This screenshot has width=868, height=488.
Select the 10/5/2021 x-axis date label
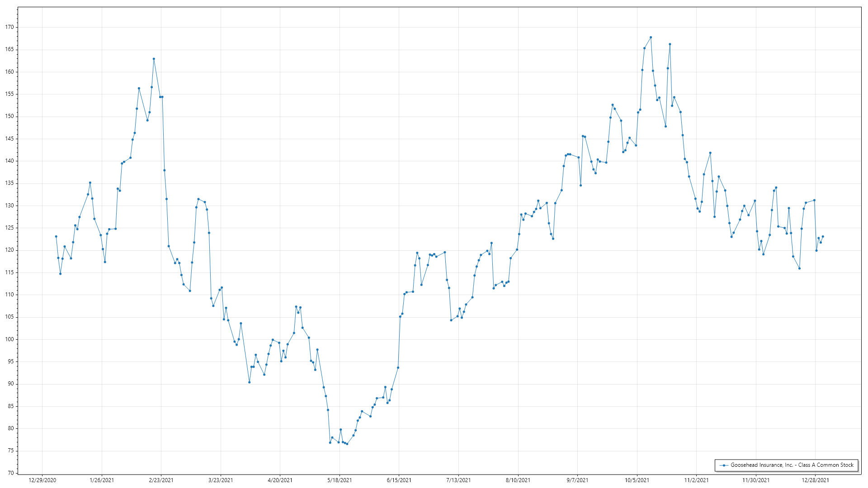[637, 480]
